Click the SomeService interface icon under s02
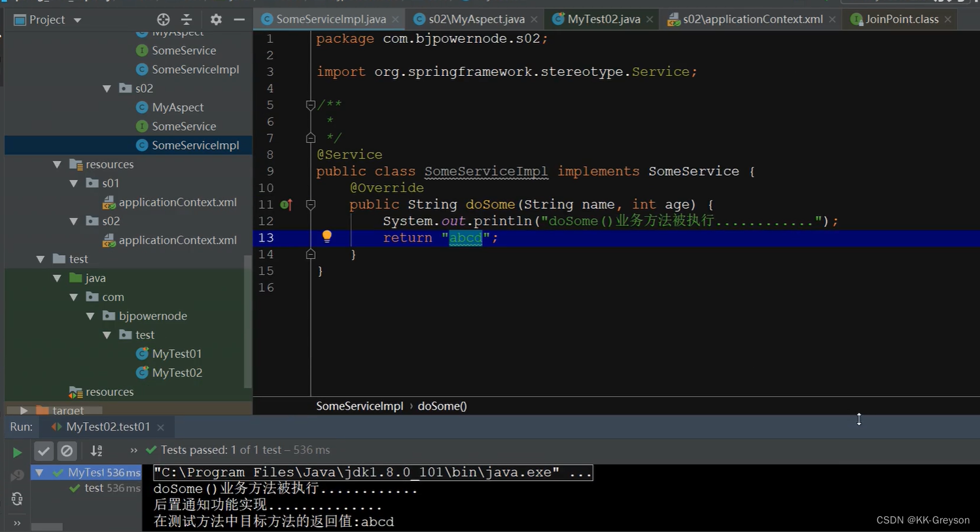 point(142,126)
